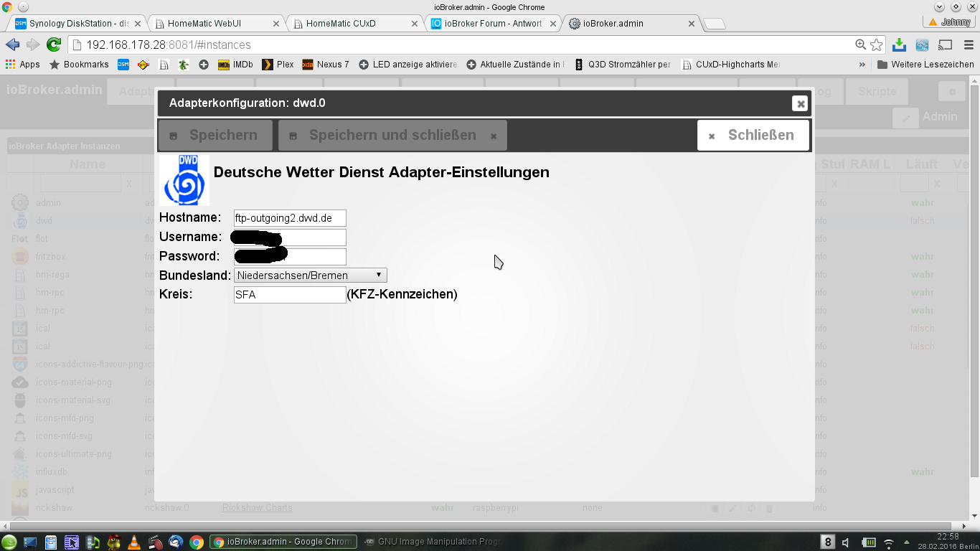Image resolution: width=980 pixels, height=551 pixels.
Task: Click the Chrome launcher in taskbar
Action: [196, 542]
